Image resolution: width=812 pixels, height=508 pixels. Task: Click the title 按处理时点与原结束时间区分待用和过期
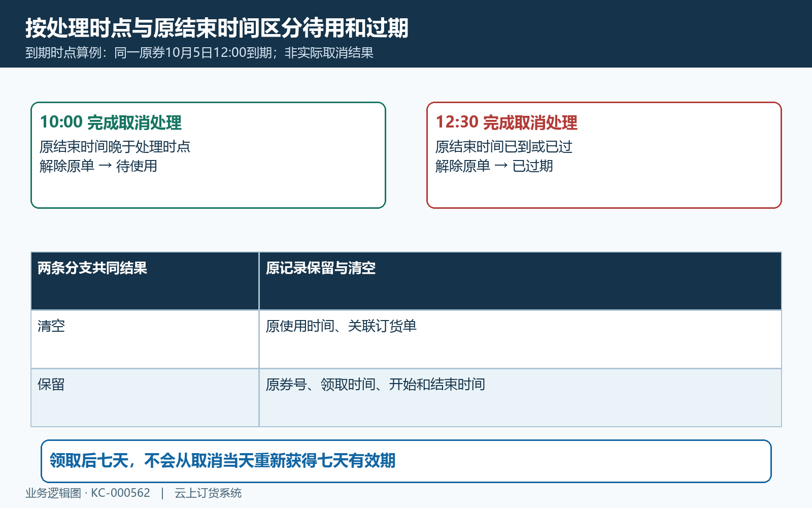217,28
